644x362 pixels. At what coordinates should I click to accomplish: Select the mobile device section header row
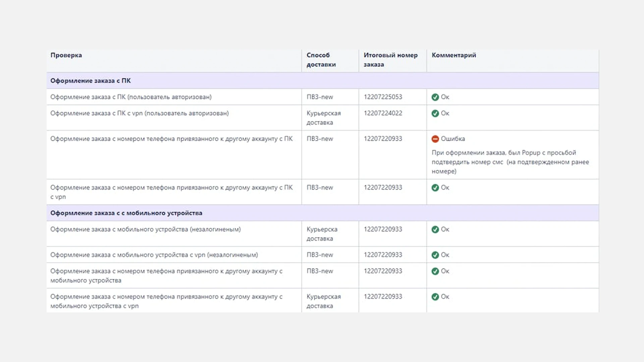[x=126, y=213]
